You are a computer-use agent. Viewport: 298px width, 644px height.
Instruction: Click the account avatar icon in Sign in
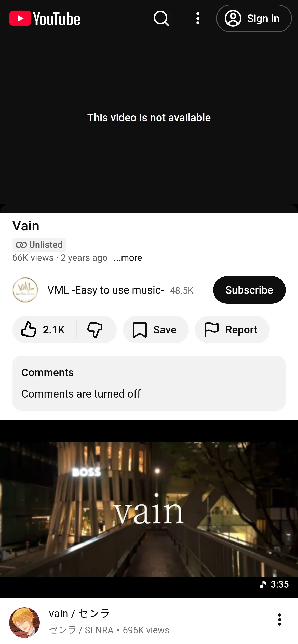233,18
